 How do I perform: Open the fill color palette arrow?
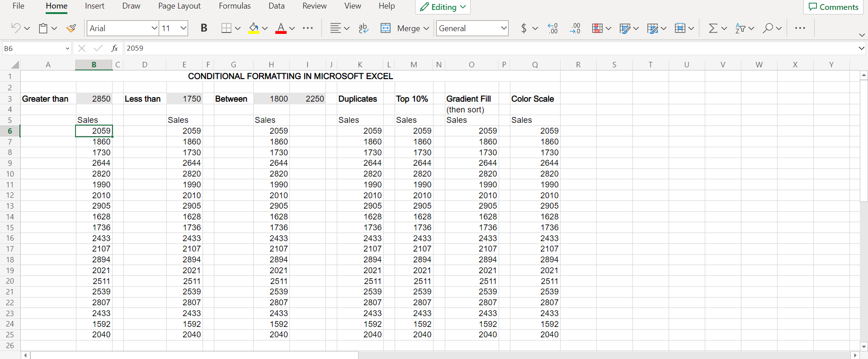pos(265,28)
